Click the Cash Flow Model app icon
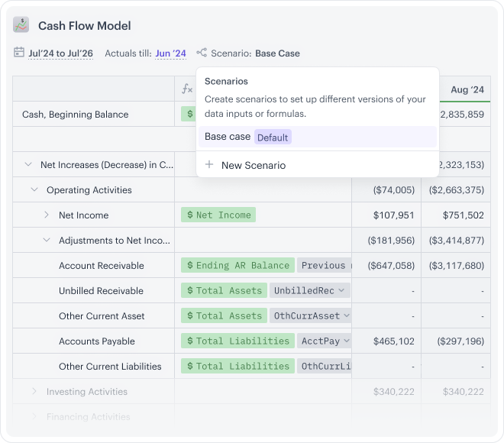 click(x=21, y=25)
